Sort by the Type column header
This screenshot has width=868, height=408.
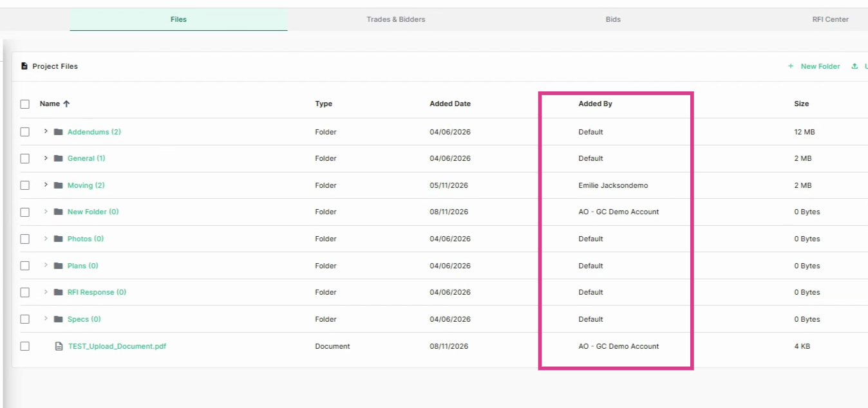323,104
